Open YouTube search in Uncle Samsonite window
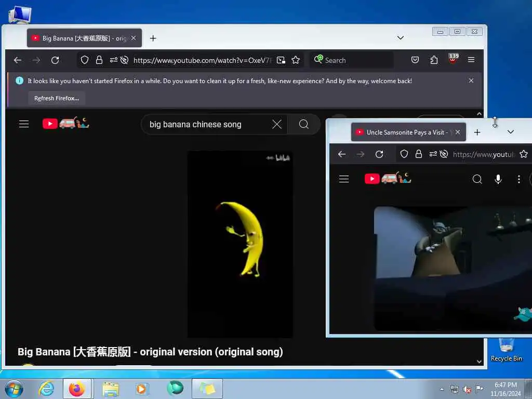 tap(477, 179)
